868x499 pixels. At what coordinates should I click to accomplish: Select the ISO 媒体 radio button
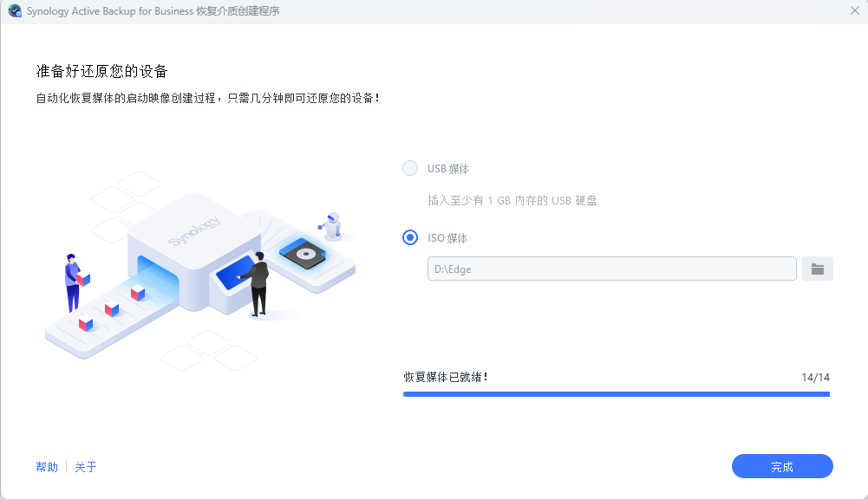tap(410, 237)
